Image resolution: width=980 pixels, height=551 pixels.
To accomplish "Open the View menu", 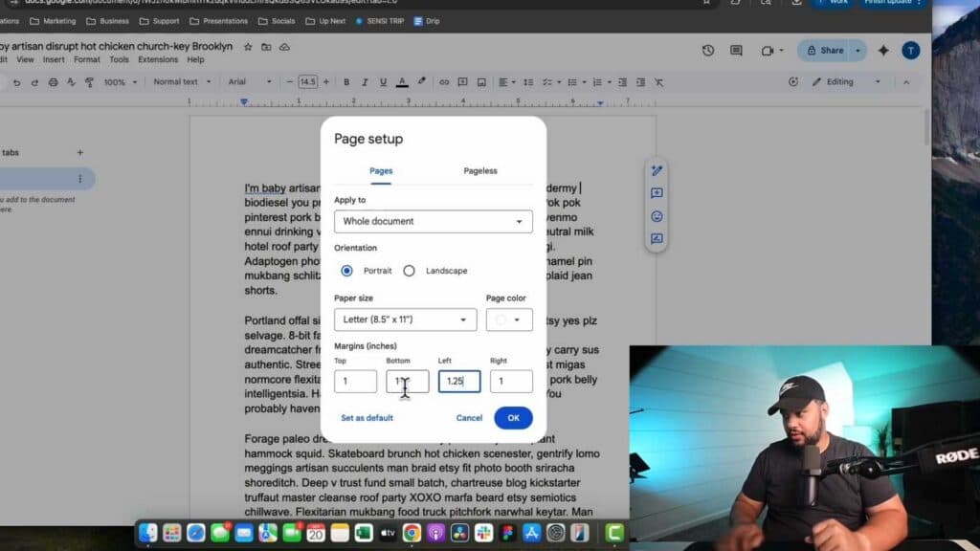I will pyautogui.click(x=25, y=59).
